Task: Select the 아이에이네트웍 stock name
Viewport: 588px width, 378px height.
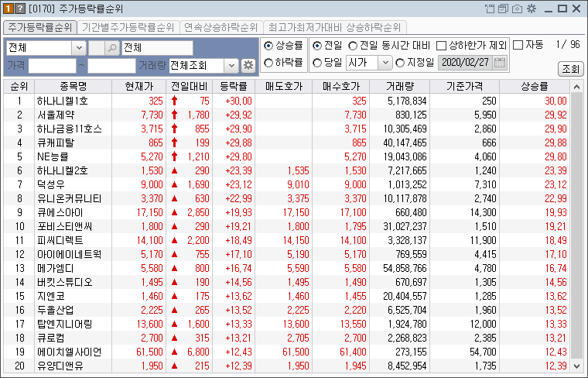Action: (x=69, y=254)
